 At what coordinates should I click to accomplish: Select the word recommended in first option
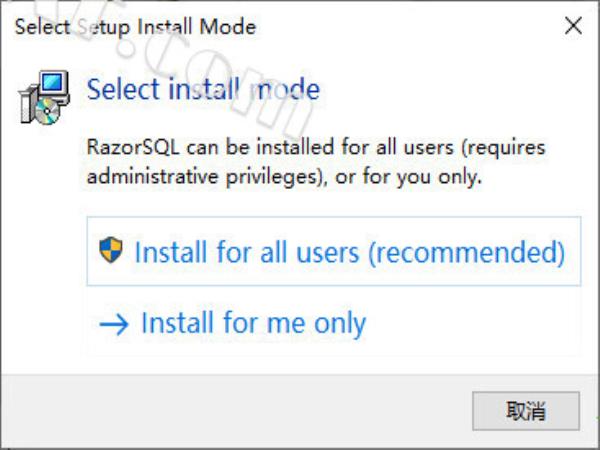click(466, 252)
